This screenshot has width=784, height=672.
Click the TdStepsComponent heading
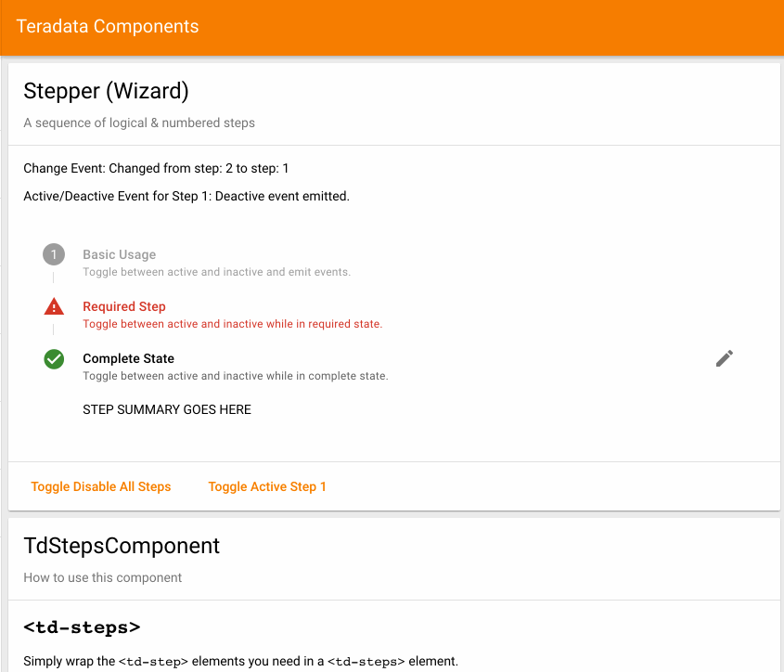pos(122,546)
